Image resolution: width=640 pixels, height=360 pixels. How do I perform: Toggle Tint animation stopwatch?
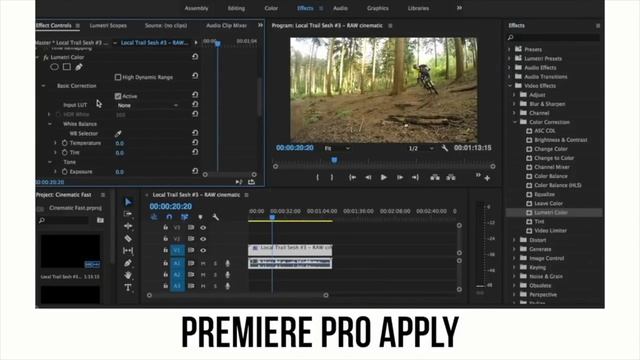click(x=64, y=152)
